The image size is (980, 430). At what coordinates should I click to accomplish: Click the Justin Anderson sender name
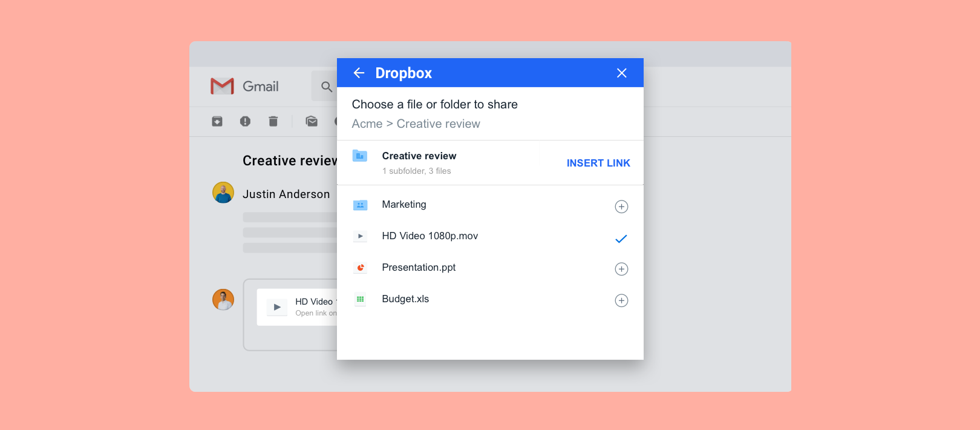[x=286, y=194]
